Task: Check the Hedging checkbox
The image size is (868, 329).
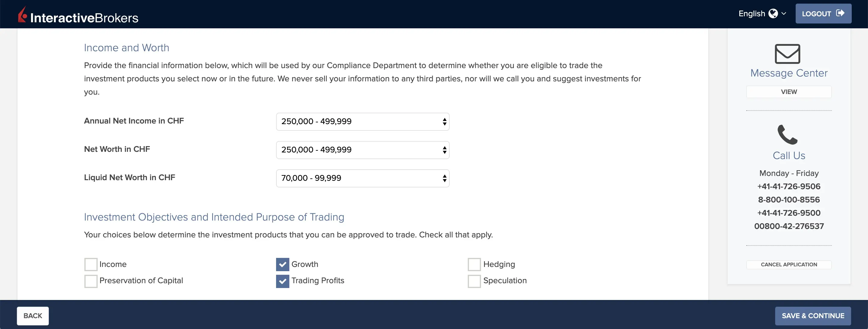Action: click(x=474, y=264)
